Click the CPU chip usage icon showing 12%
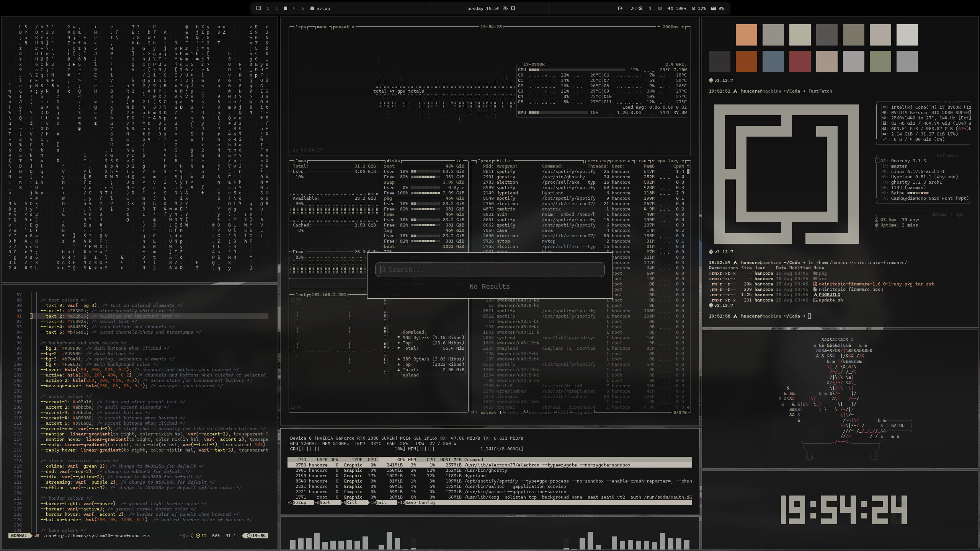The width and height of the screenshot is (980, 551). (x=693, y=8)
